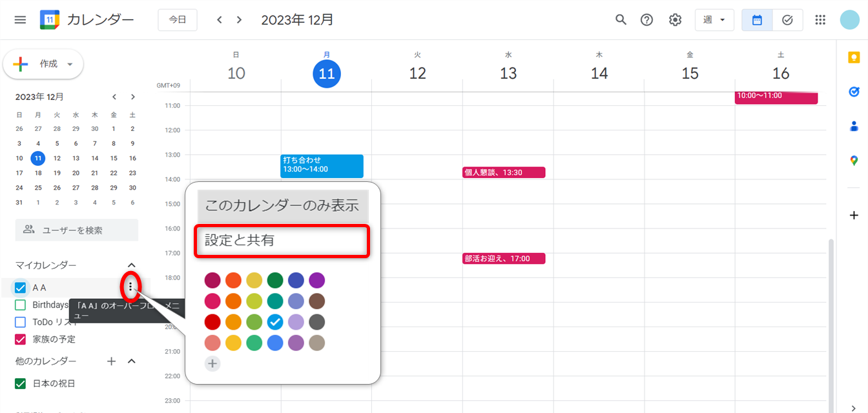The height and width of the screenshot is (413, 868).
Task: Open the 部活お迎え 17:00 event
Action: [x=504, y=259]
